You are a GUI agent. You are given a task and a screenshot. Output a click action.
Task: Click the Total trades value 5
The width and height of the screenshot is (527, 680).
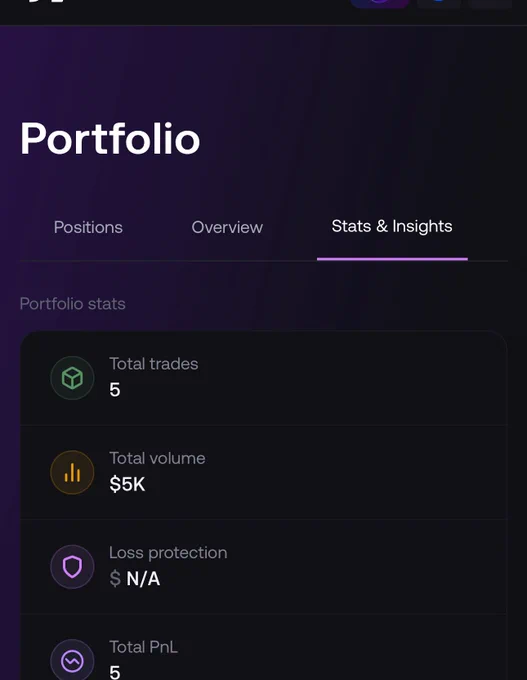(115, 389)
